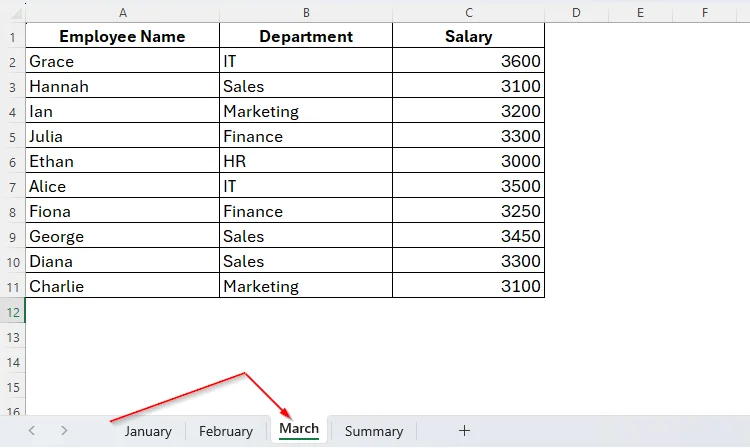Viewport: 750px width, 448px height.
Task: Select Julia's salary value 3300
Action: (469, 136)
